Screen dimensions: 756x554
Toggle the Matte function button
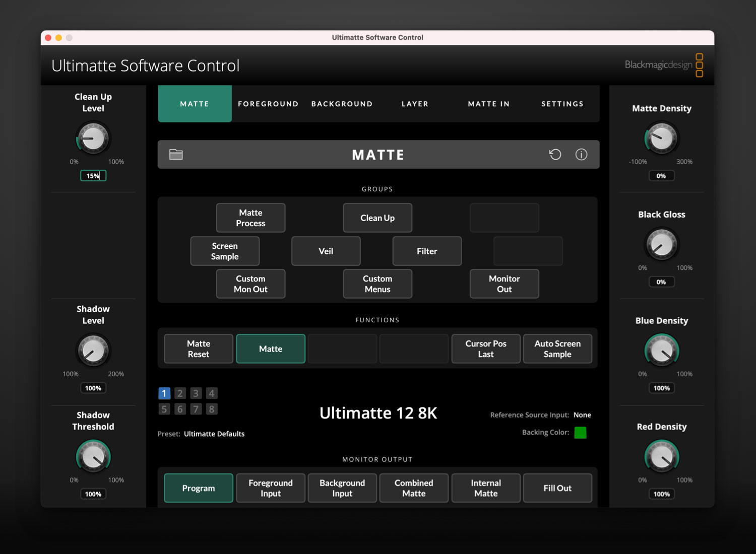click(271, 349)
